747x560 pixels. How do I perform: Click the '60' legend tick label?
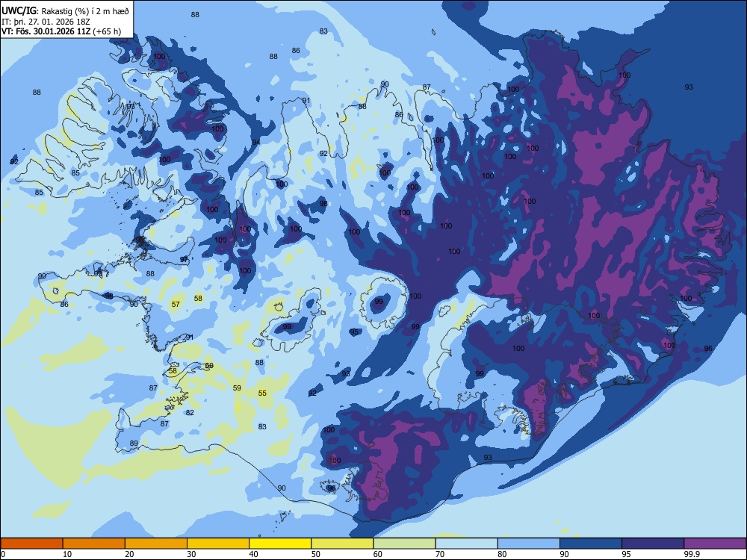[x=378, y=554]
